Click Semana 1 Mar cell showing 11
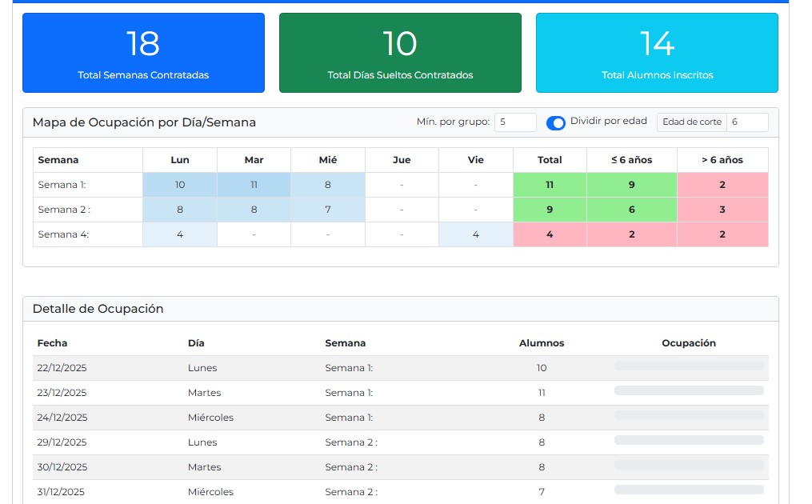Image resolution: width=812 pixels, height=504 pixels. tap(254, 185)
